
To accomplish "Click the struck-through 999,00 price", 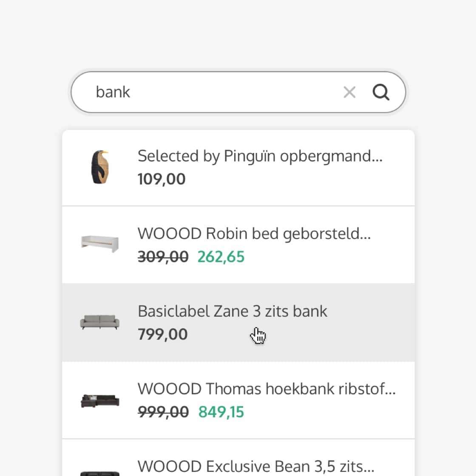I will (x=163, y=412).
